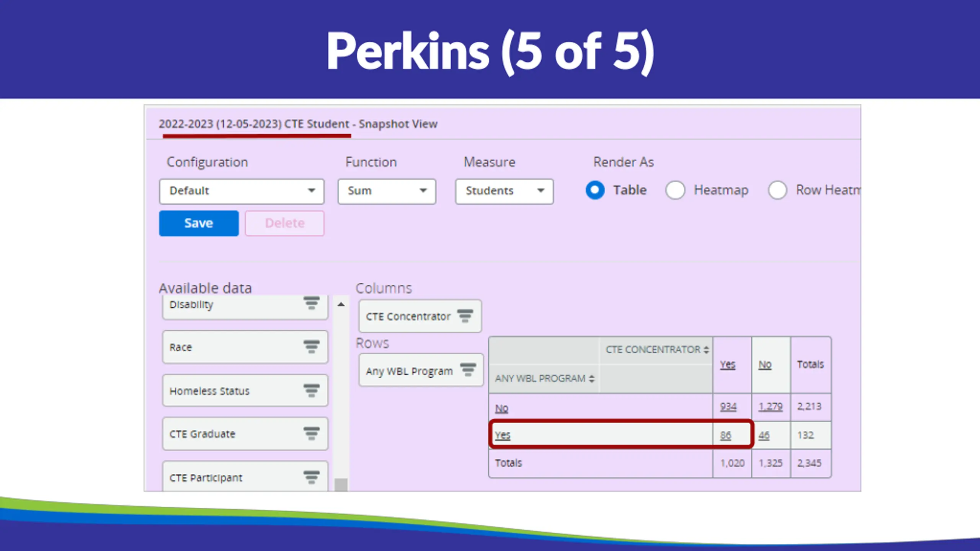Sort by ANY WBL PROGRAM header
The height and width of the screenshot is (551, 980).
(x=592, y=379)
